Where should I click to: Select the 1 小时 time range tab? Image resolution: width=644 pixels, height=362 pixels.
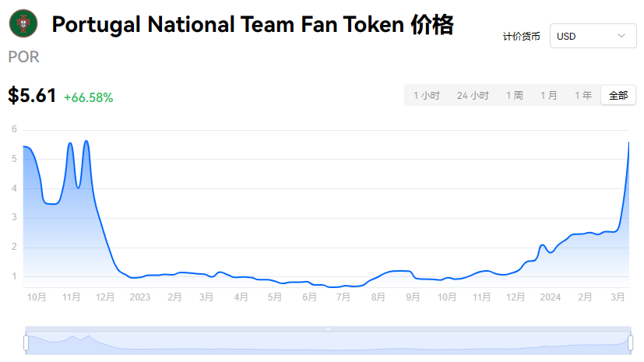tap(426, 96)
